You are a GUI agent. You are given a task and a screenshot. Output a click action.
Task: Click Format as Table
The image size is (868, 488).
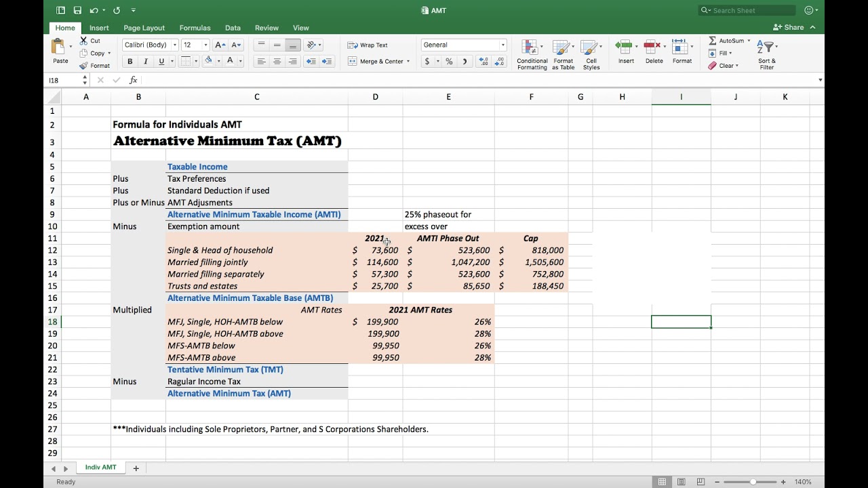(x=563, y=54)
